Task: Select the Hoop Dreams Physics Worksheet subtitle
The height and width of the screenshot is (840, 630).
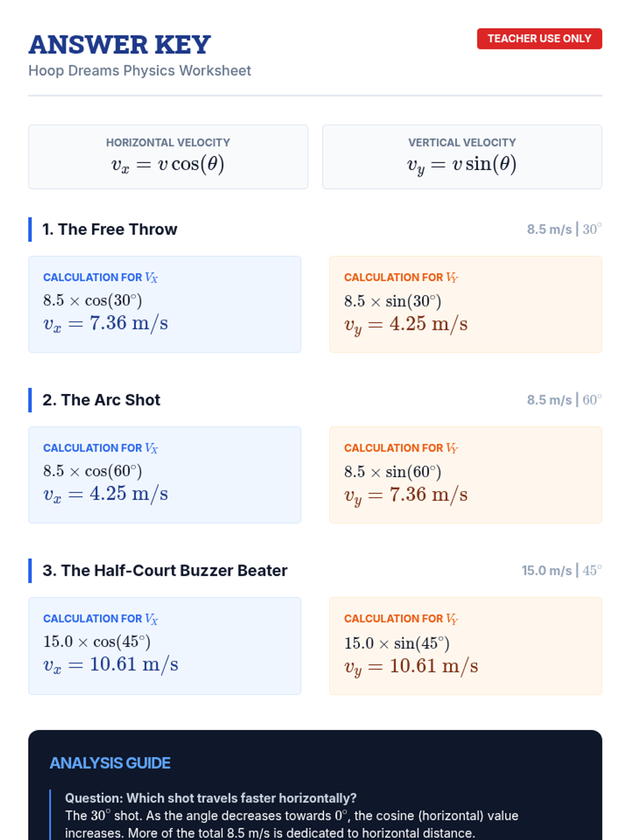Action: click(140, 71)
